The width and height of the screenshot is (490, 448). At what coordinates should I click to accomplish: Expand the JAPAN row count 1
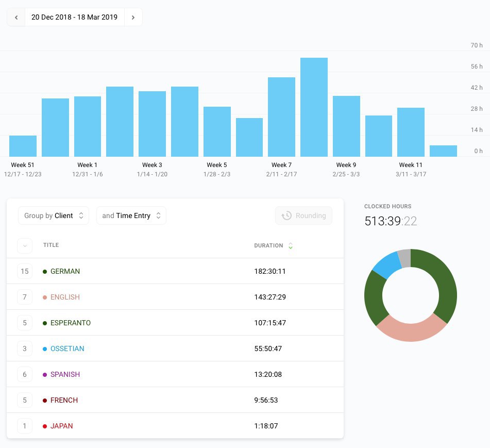tap(25, 426)
